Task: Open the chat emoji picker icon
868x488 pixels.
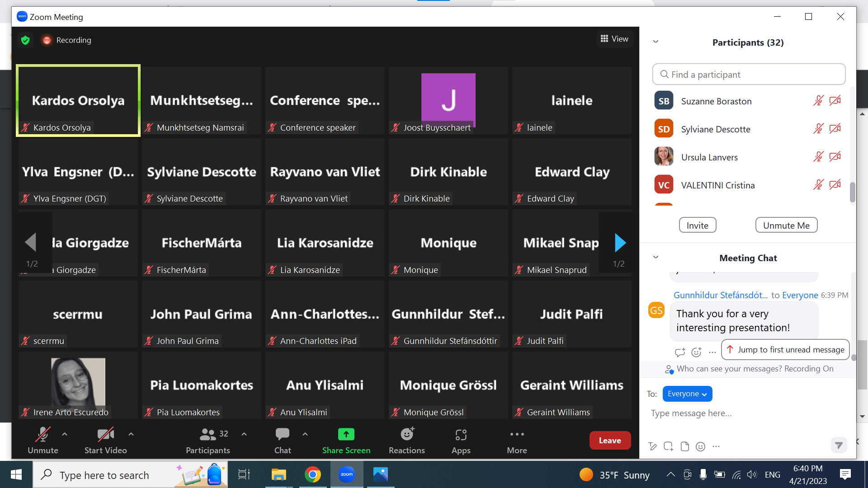Action: click(700, 446)
